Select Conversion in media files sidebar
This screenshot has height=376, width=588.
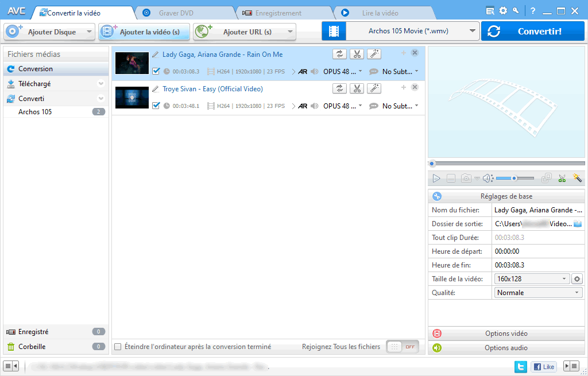[56, 69]
